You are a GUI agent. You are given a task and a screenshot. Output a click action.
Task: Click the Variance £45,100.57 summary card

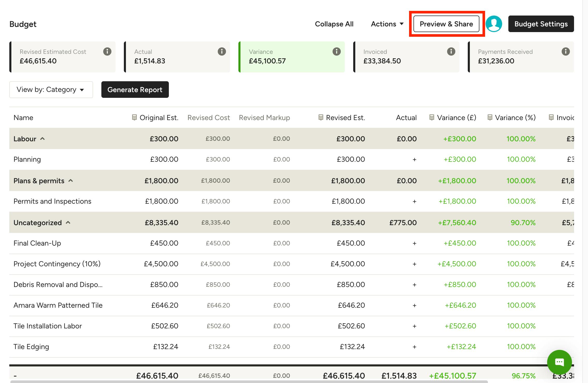coord(291,57)
